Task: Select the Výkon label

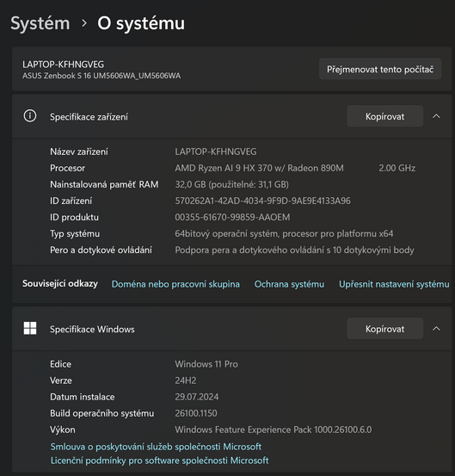Action: (63, 430)
